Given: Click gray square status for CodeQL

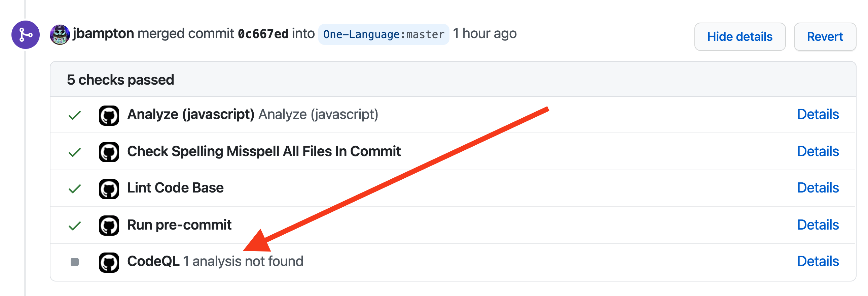Looking at the screenshot, I should point(74,262).
